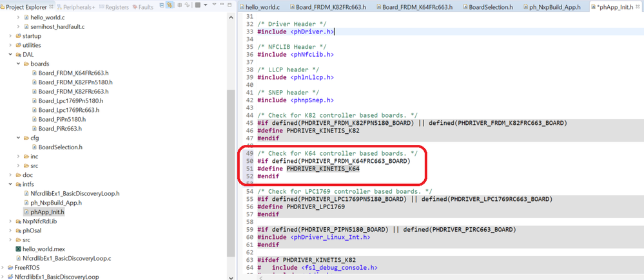Click in the code line '#include <phDriver.h>'
Image resolution: width=644 pixels, height=280 pixels.
pyautogui.click(x=296, y=32)
